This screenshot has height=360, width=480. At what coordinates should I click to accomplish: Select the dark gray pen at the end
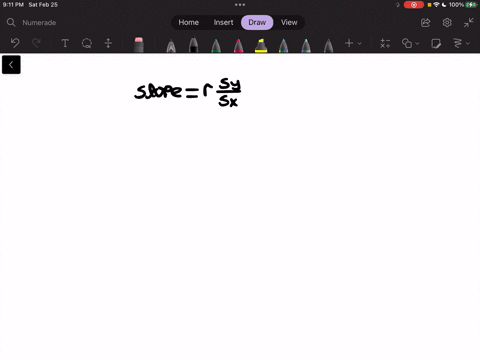click(328, 46)
